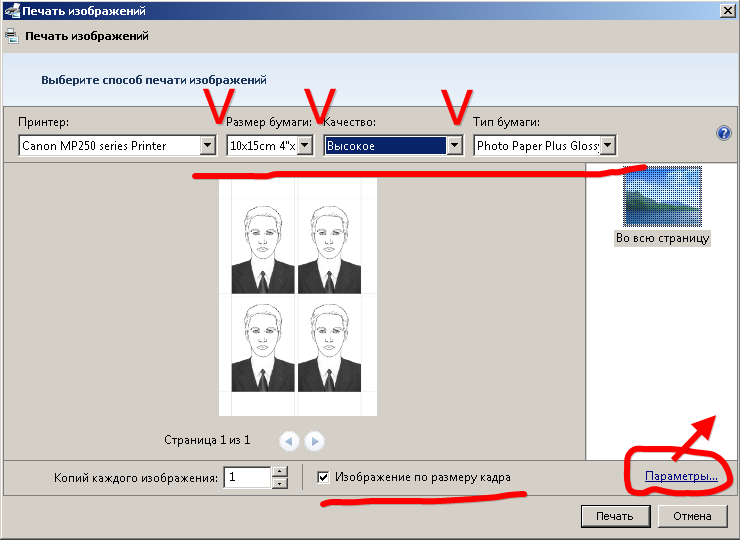
Task: Open the Принтер dropdown Canon MP250
Action: point(118,145)
